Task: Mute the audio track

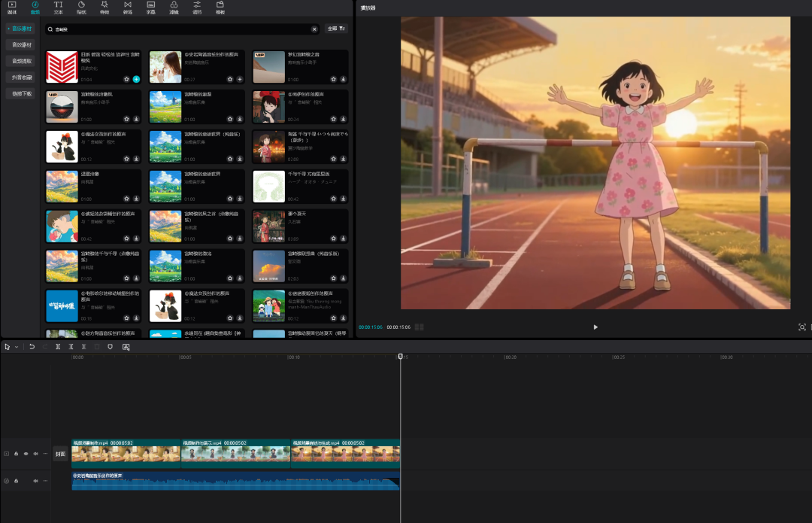Action: pos(36,481)
